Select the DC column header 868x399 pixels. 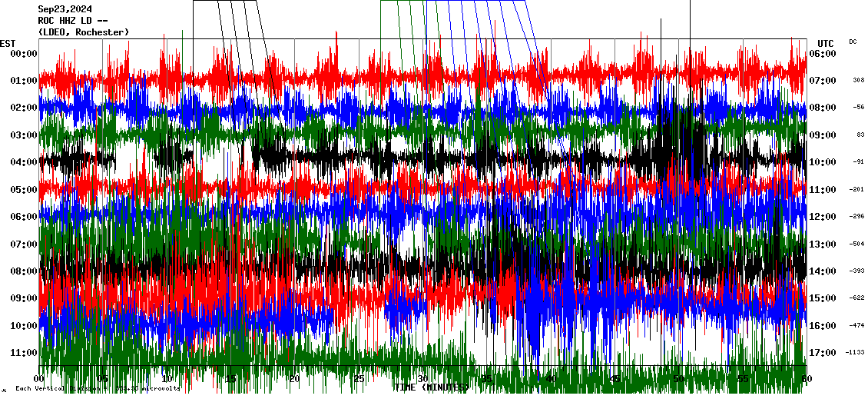[x=853, y=42]
